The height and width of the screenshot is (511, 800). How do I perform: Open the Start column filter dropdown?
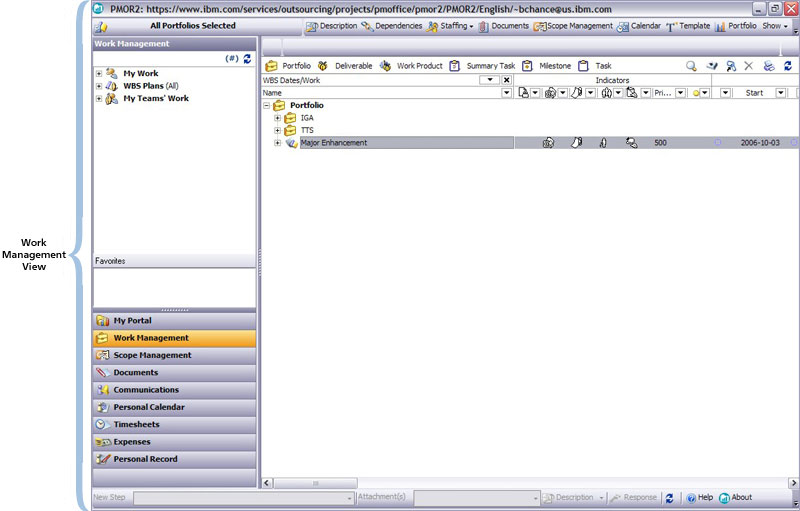coord(781,93)
